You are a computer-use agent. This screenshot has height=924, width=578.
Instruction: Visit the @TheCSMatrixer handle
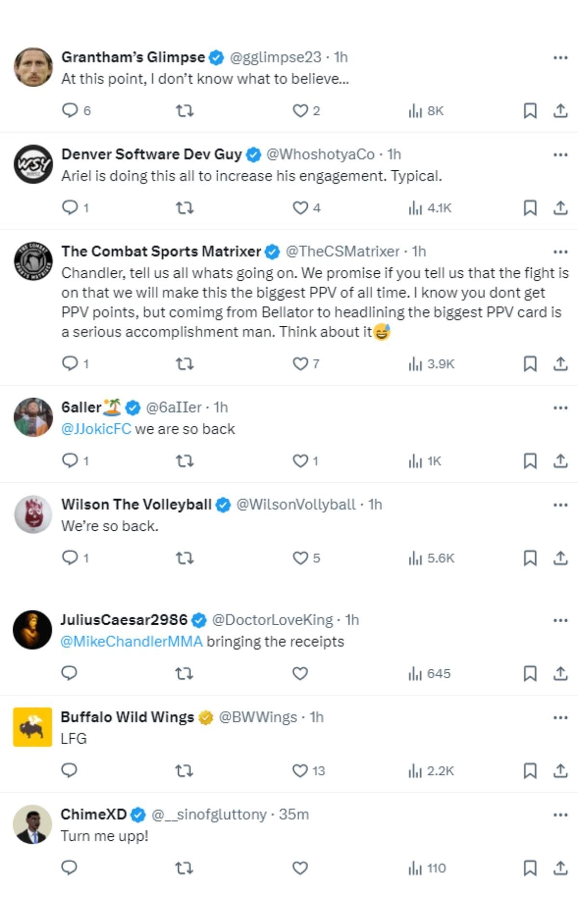(x=342, y=251)
